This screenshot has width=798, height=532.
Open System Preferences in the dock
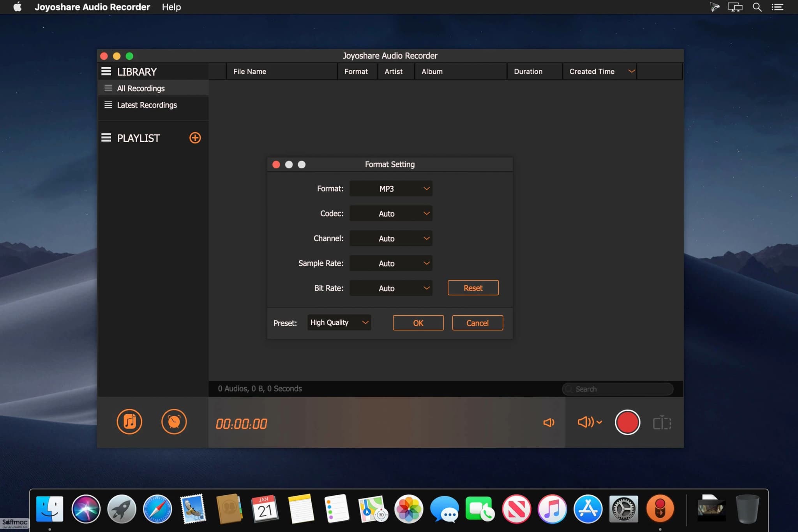pyautogui.click(x=624, y=509)
